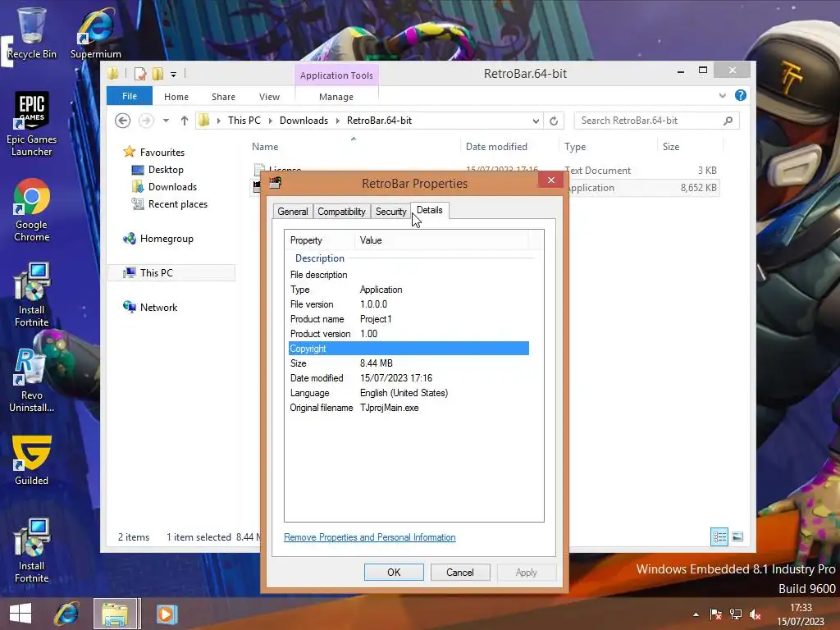
Task: Close the RetroBar Properties dialog
Action: click(550, 180)
